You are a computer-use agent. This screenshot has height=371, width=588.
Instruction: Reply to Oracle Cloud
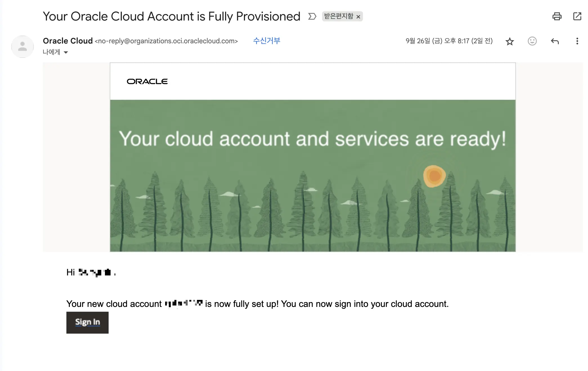(555, 41)
